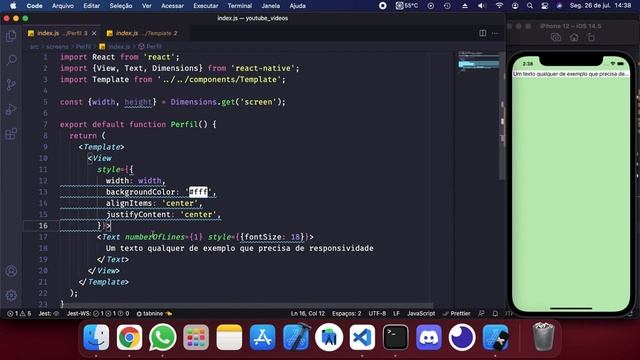Open the Apple menu
Image resolution: width=640 pixels, height=360 pixels.
coord(13,6)
